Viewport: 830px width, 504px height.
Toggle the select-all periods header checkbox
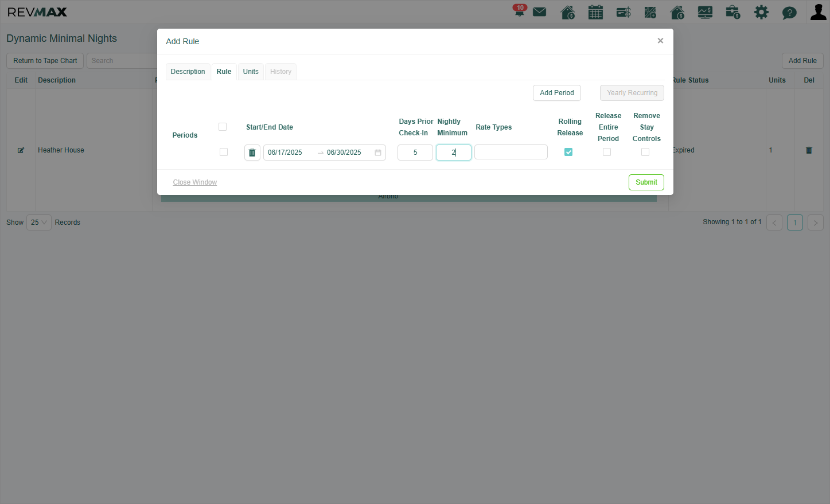pyautogui.click(x=223, y=127)
